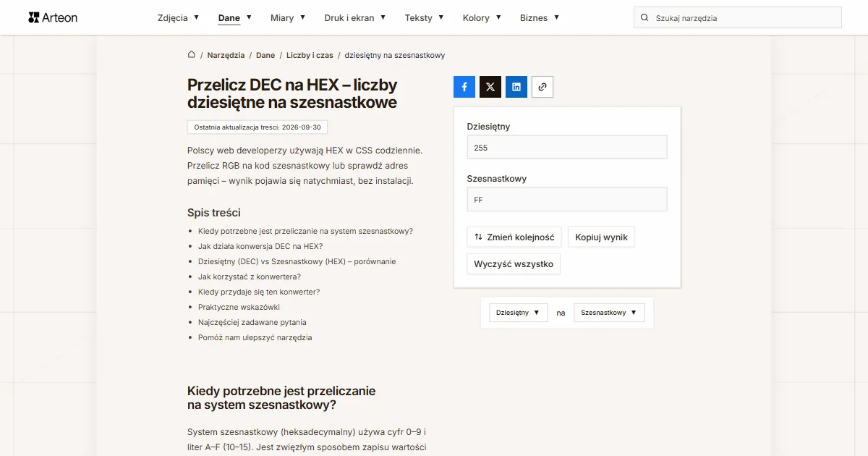868x456 pixels.
Task: Click the Dziesiętny input field with 255
Action: [x=567, y=148]
